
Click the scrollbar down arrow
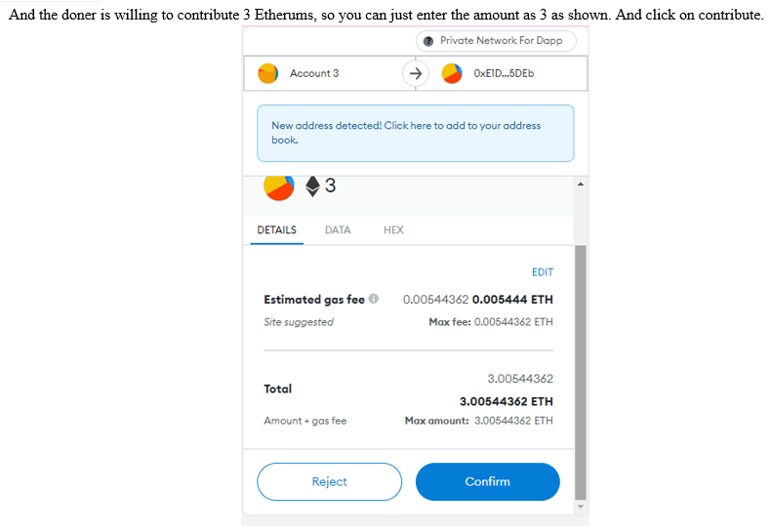point(581,506)
